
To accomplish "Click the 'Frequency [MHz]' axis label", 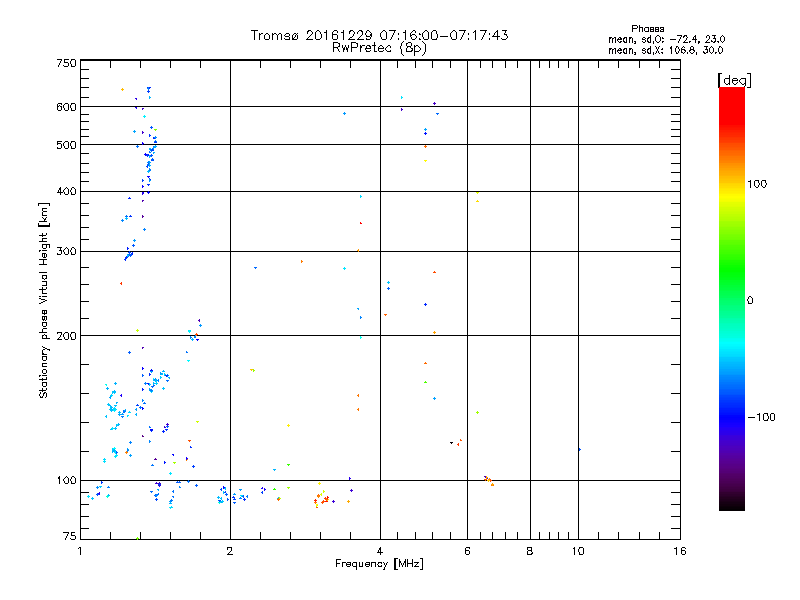I will pyautogui.click(x=379, y=564).
